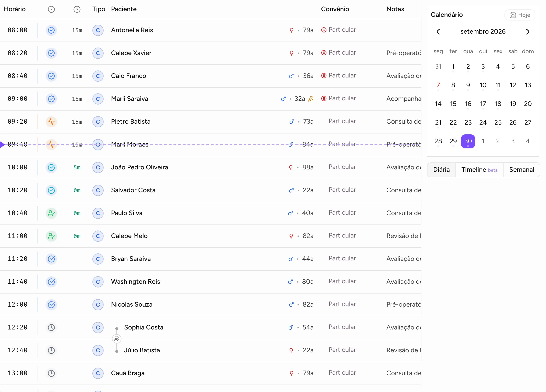Select September 30 in the calendar

[x=468, y=141]
